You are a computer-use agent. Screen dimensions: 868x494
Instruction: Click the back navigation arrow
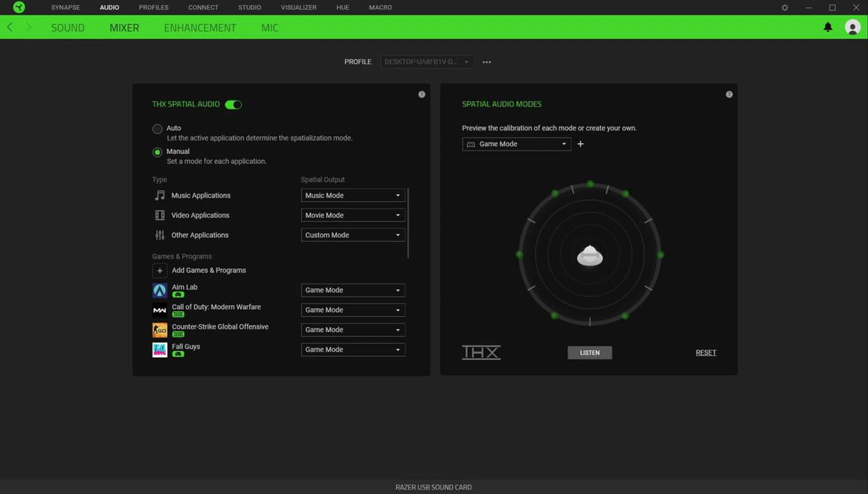pos(10,27)
